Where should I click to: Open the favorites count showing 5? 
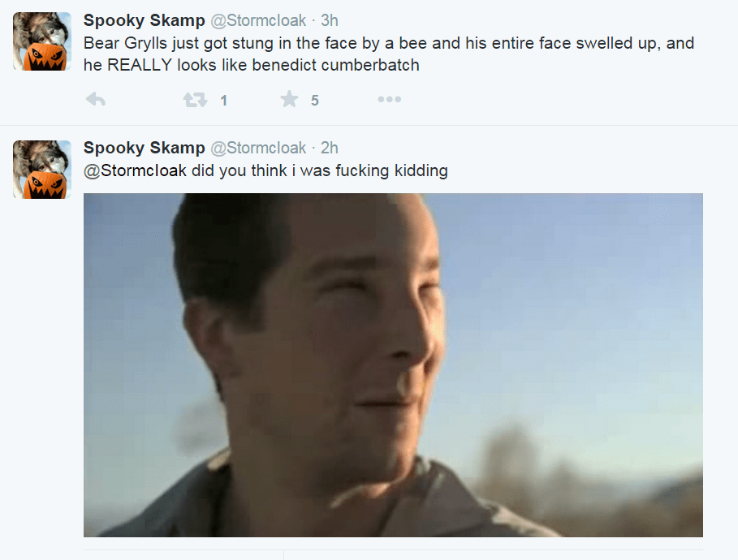click(x=315, y=101)
